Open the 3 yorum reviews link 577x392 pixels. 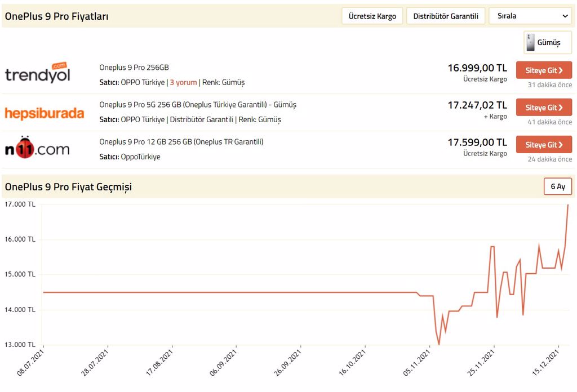[x=183, y=82]
